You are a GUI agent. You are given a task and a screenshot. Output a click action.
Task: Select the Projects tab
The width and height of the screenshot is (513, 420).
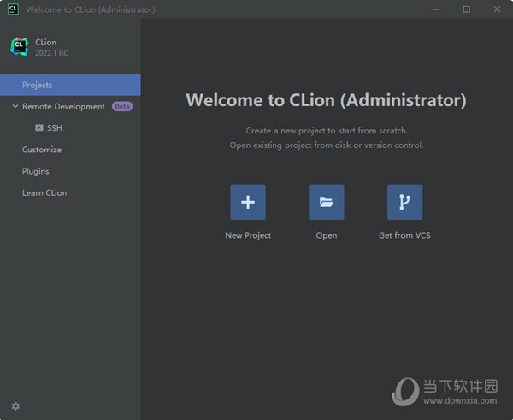tap(70, 85)
